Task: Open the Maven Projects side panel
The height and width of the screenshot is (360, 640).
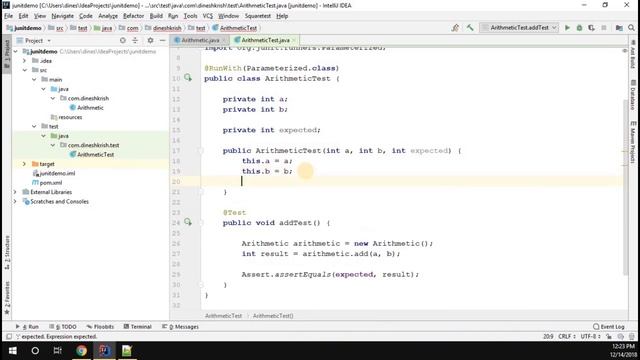Action: (x=633, y=142)
